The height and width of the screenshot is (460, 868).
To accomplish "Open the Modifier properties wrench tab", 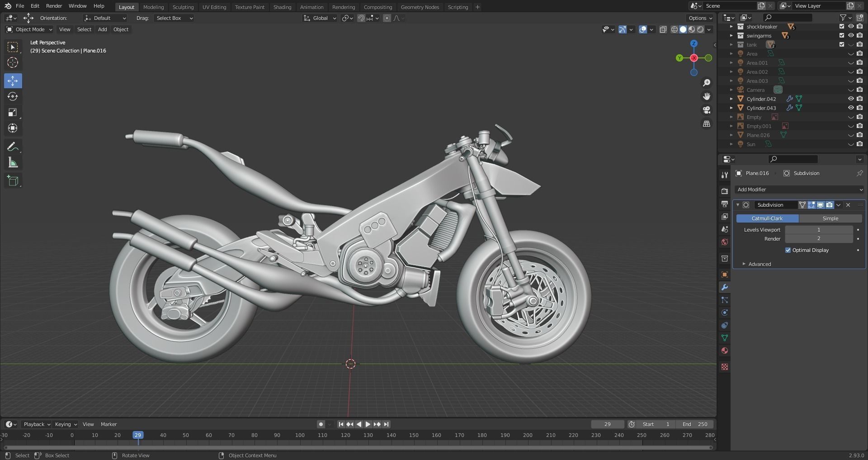I will tap(725, 287).
